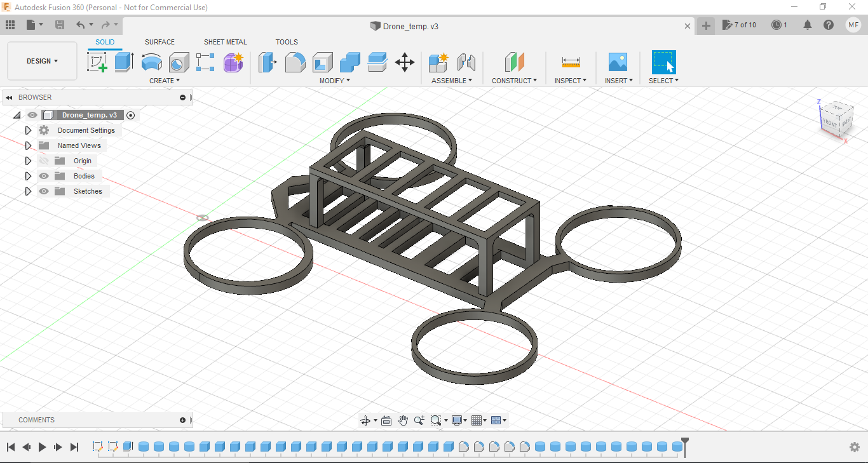Open the DESIGN workspace dropdown
Viewport: 868px width, 463px height.
[42, 61]
